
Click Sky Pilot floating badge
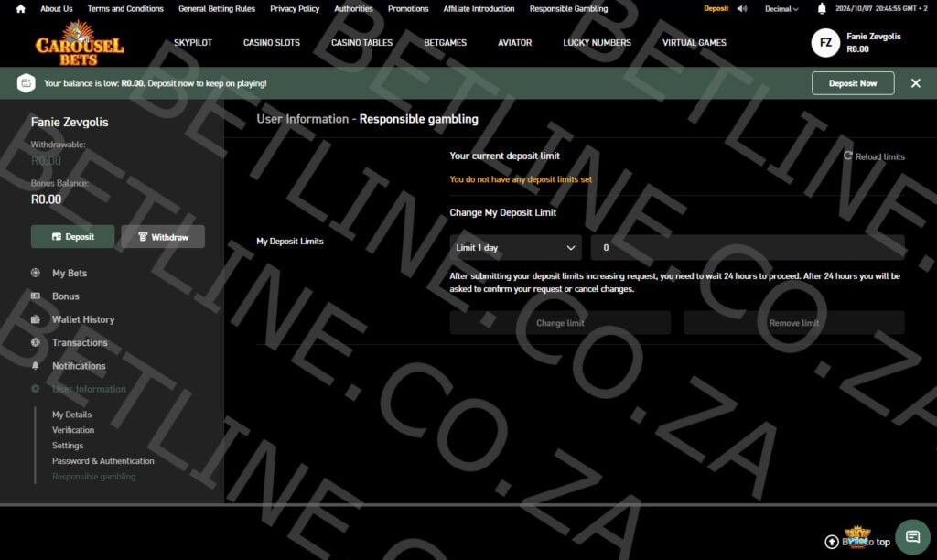coord(857,535)
